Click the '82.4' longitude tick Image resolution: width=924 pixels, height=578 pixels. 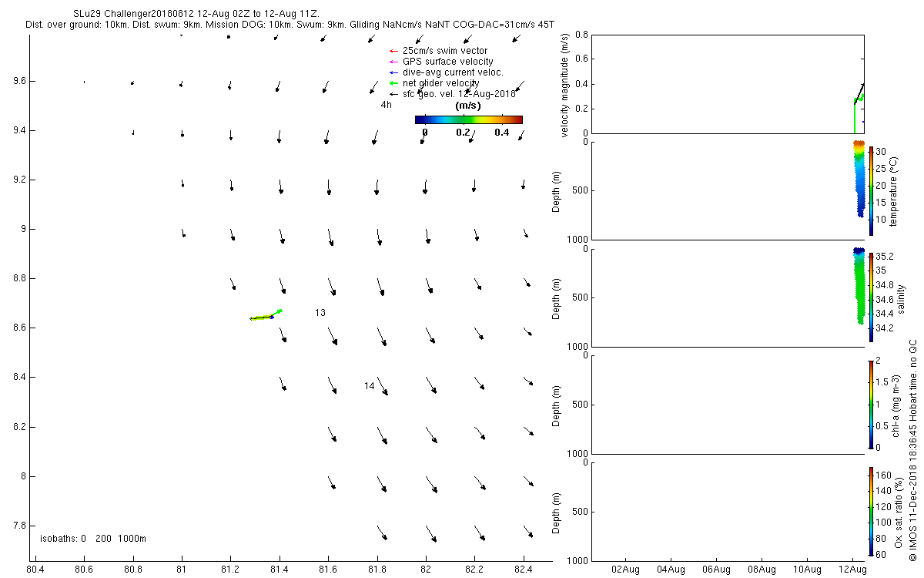(x=524, y=570)
